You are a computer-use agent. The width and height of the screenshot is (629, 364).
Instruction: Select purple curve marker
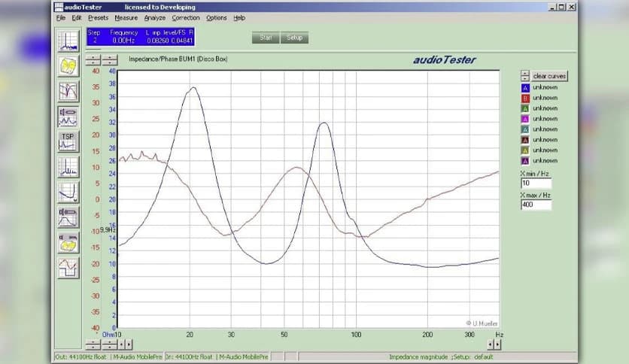(525, 161)
